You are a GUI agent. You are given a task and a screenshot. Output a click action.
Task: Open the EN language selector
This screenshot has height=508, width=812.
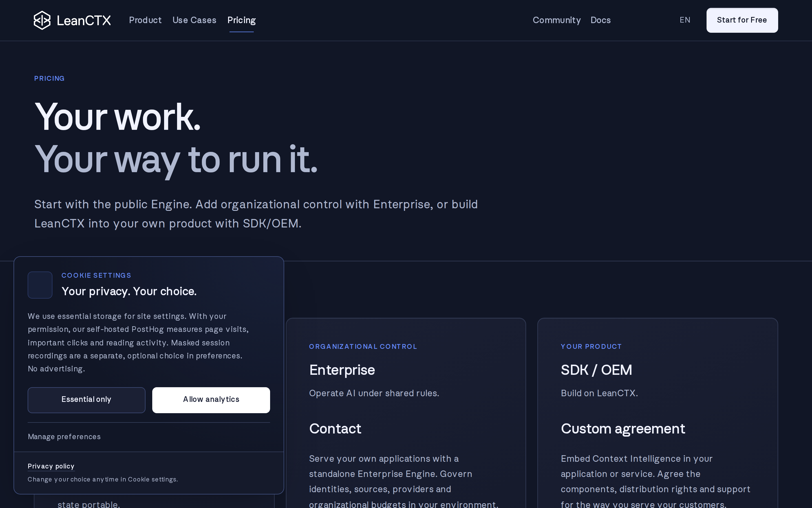(685, 20)
